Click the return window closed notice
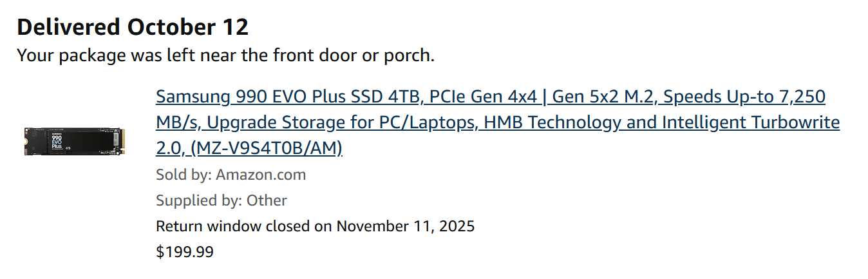Image resolution: width=868 pixels, height=279 pixels. [315, 226]
